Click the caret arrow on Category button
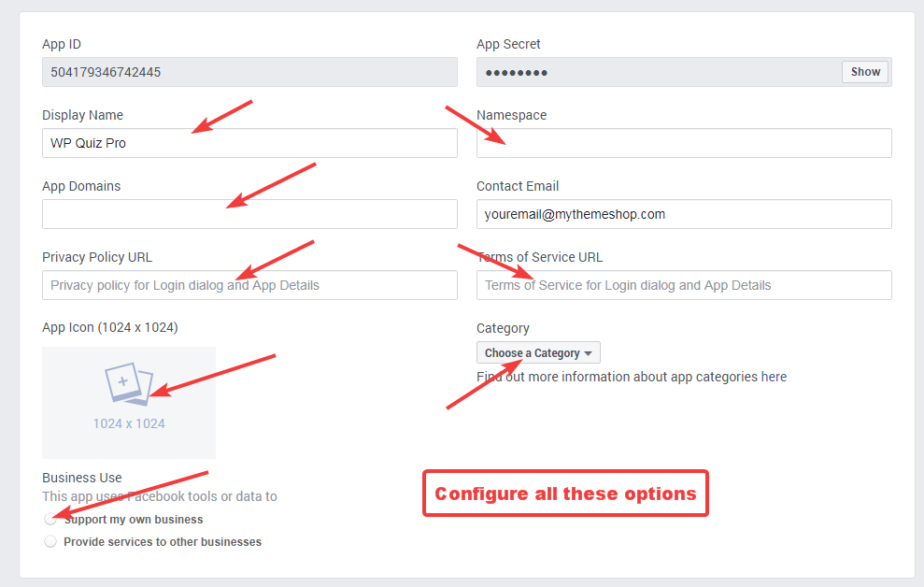This screenshot has height=587, width=924. click(x=588, y=353)
